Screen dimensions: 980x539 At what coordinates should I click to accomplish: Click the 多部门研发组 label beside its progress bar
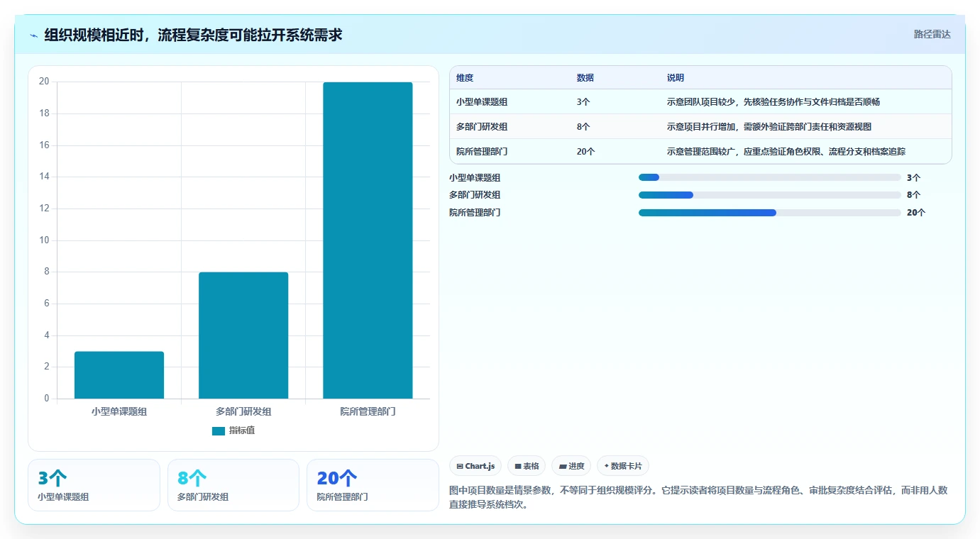pyautogui.click(x=475, y=195)
